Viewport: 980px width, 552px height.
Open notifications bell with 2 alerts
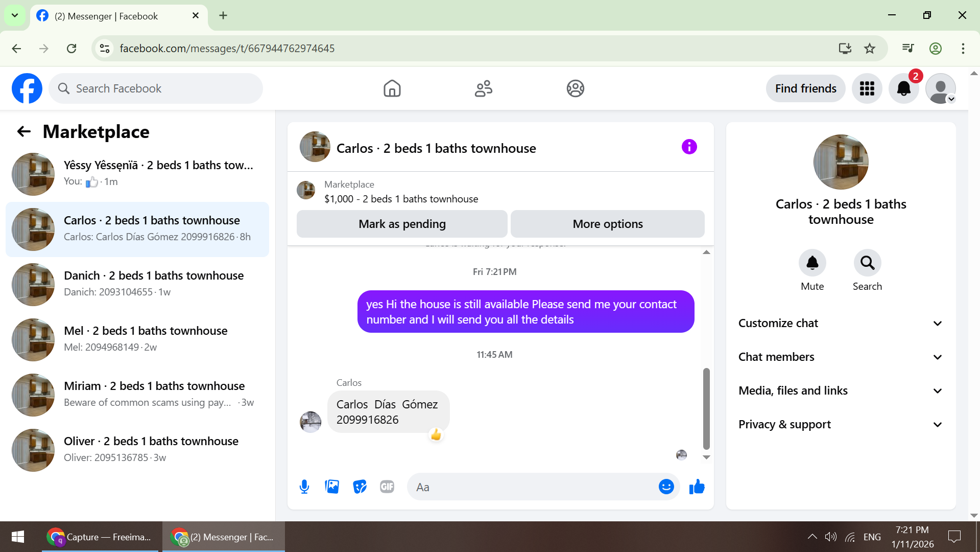(904, 88)
